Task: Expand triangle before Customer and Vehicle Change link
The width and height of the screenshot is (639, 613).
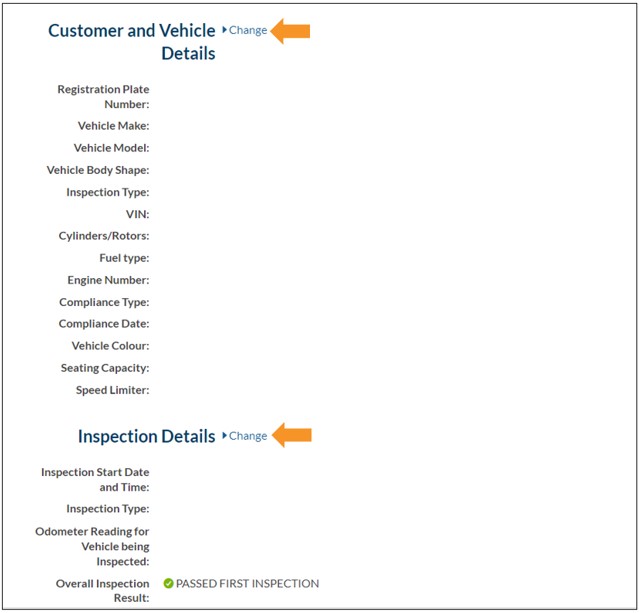Action: pos(224,30)
